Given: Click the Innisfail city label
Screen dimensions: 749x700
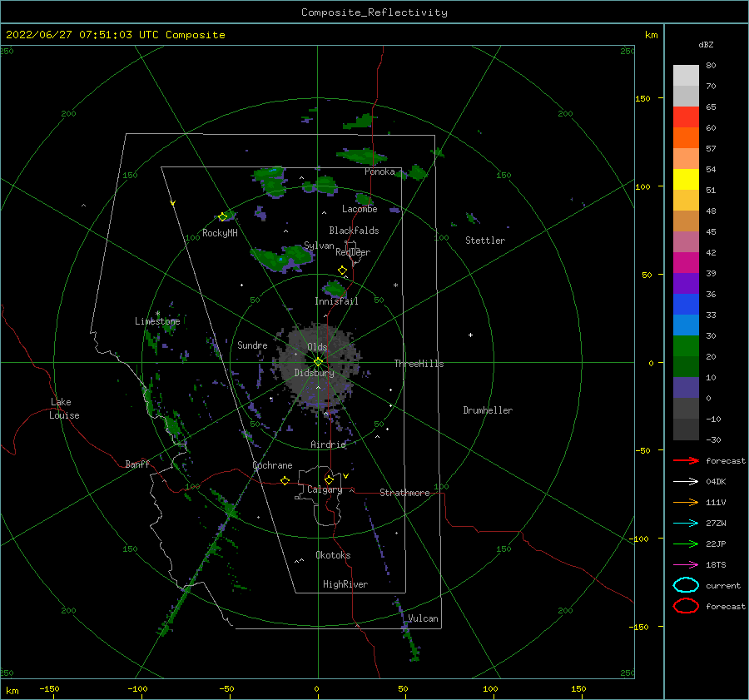Looking at the screenshot, I should pos(336,301).
